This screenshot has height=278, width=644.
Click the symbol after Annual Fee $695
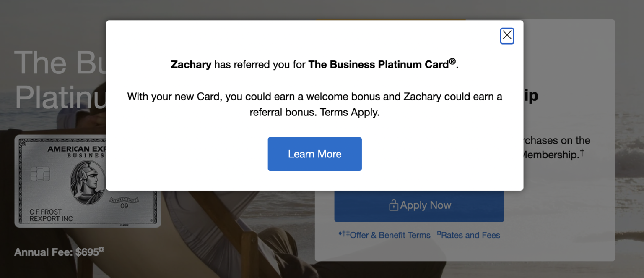(x=102, y=251)
